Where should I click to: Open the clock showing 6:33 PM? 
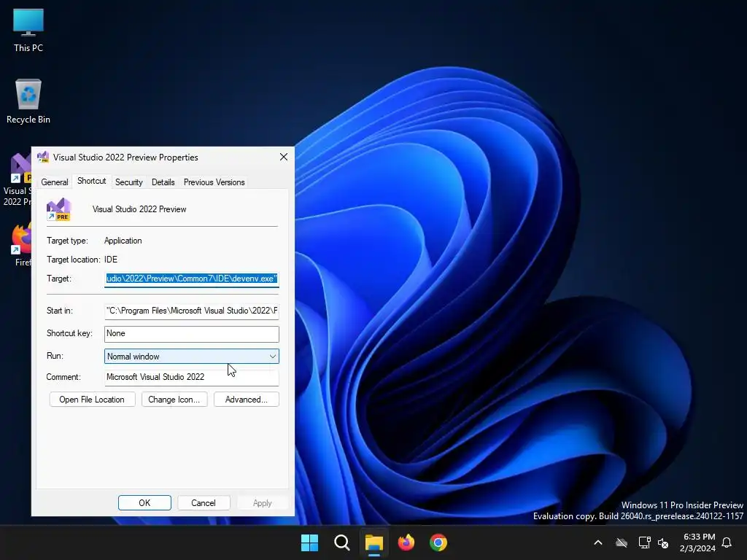[699, 542]
